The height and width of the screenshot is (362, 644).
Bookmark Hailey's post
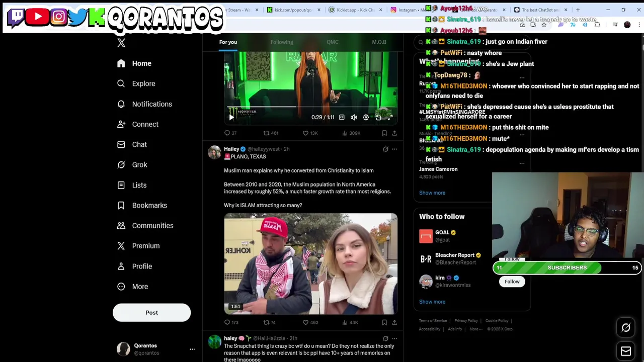[x=384, y=322]
